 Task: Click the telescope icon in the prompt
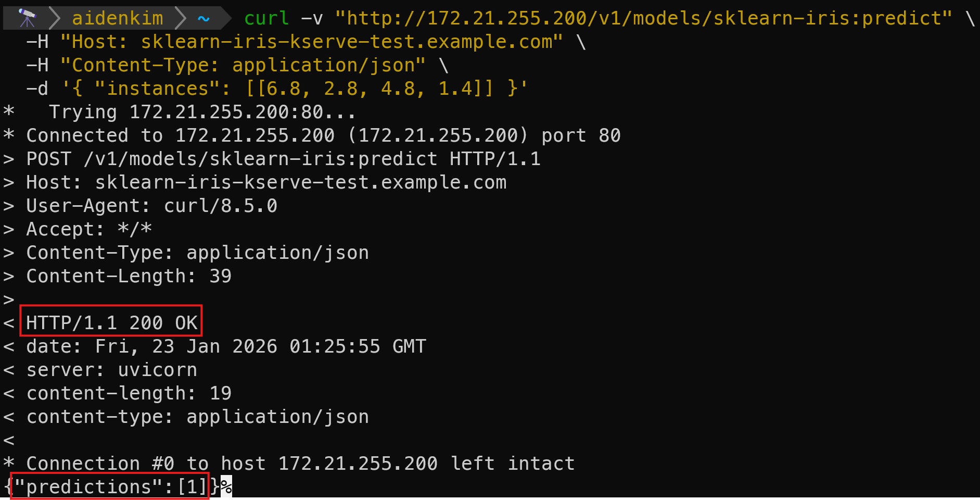[27, 18]
